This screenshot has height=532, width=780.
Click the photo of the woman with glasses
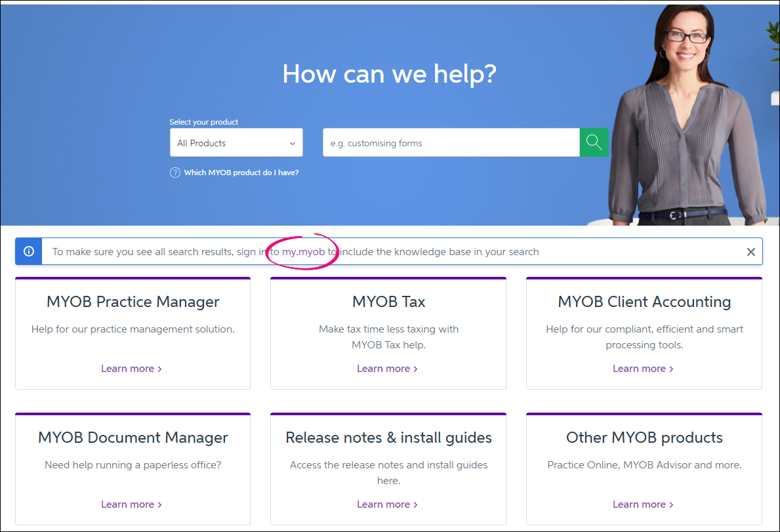click(688, 114)
